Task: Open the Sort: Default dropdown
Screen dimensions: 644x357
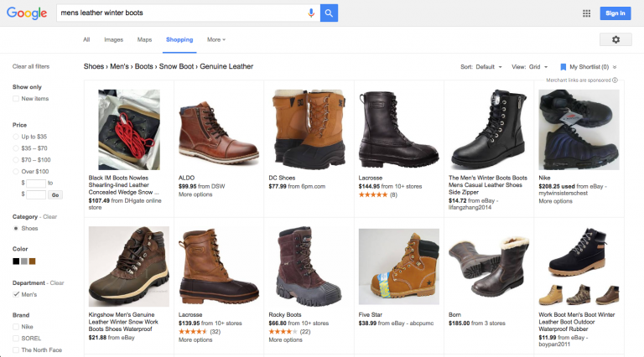Action: click(x=481, y=66)
